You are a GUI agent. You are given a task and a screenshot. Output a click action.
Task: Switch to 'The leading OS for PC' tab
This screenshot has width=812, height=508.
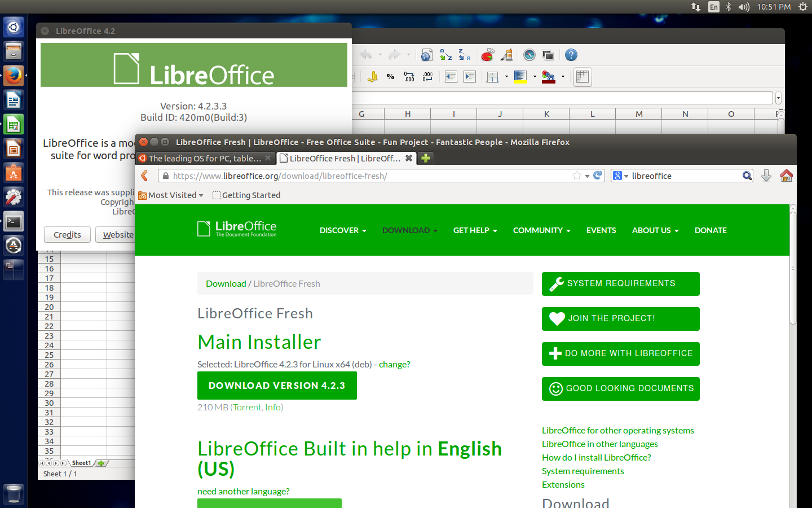205,158
